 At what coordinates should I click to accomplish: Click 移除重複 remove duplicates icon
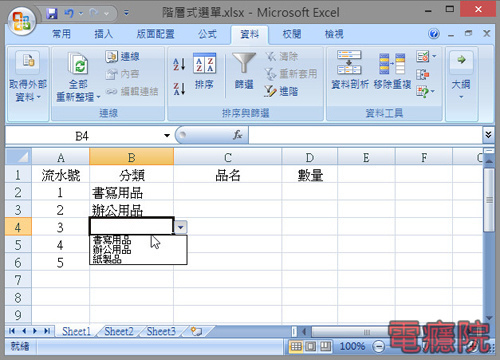click(392, 63)
